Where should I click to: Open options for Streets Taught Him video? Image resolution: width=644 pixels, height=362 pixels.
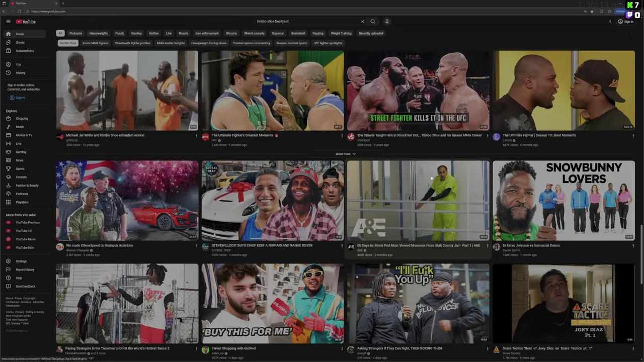pos(488,135)
